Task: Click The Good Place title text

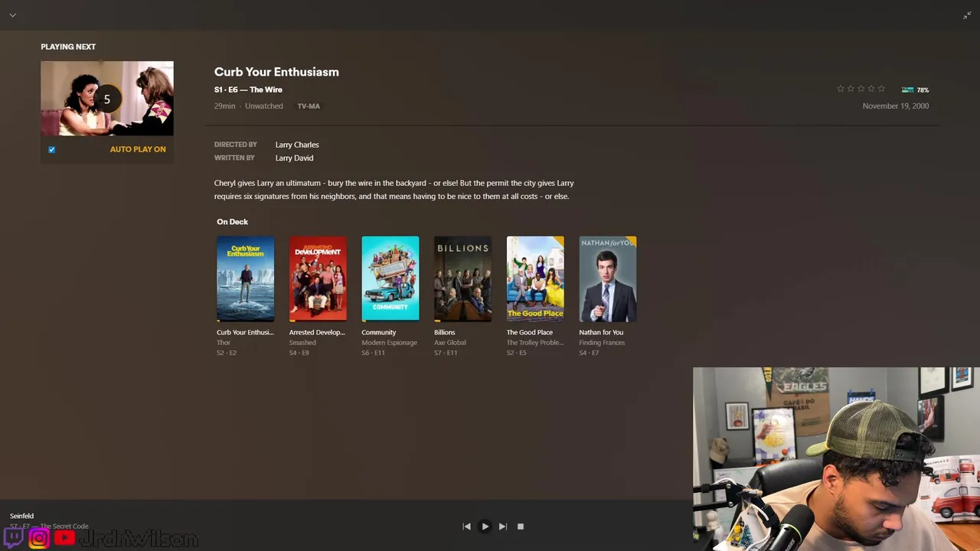Action: click(530, 332)
